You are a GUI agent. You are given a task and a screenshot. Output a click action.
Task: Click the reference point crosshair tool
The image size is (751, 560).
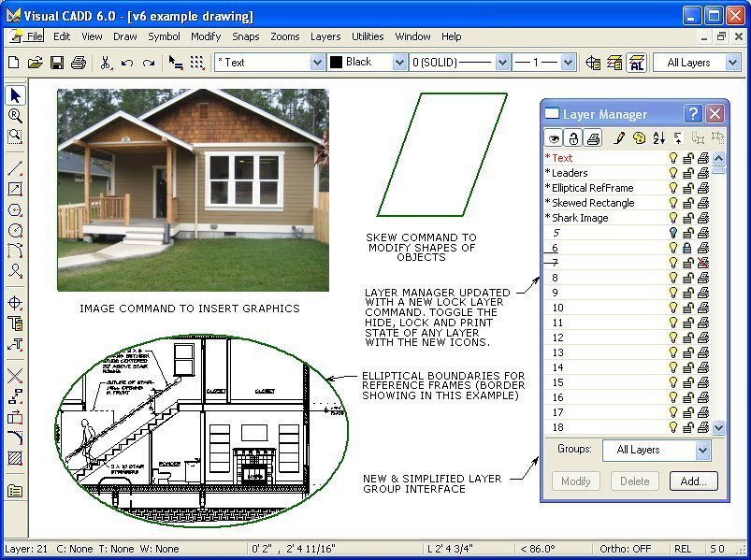tap(15, 303)
